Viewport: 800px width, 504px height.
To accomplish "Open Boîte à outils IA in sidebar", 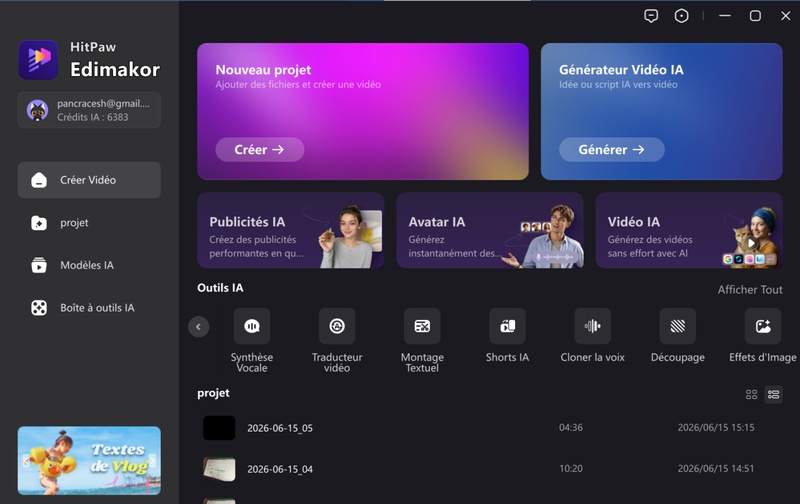I will pos(89,308).
